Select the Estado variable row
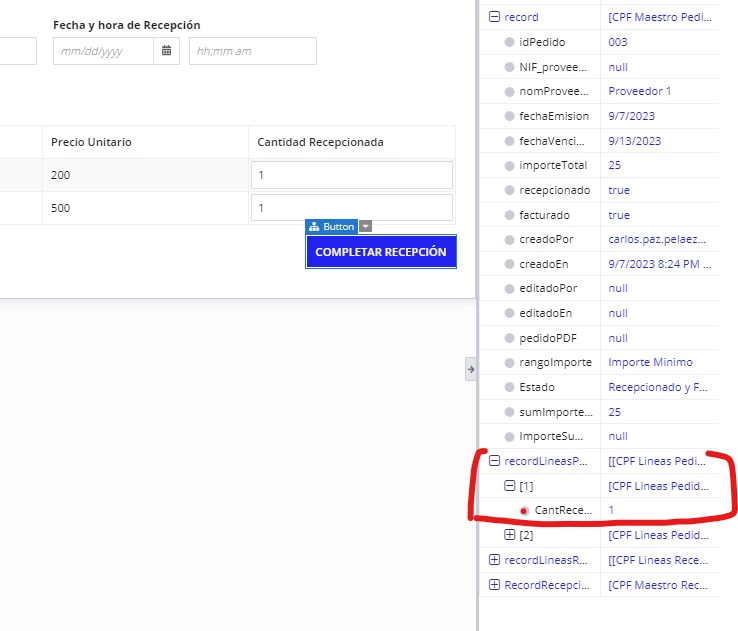This screenshot has height=631, width=738. click(599, 387)
